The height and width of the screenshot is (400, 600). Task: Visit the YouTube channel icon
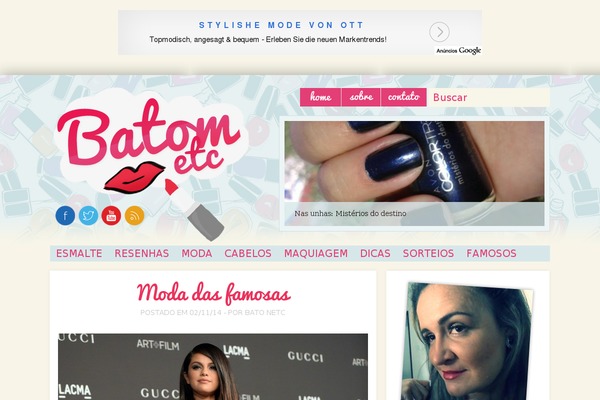(111, 216)
